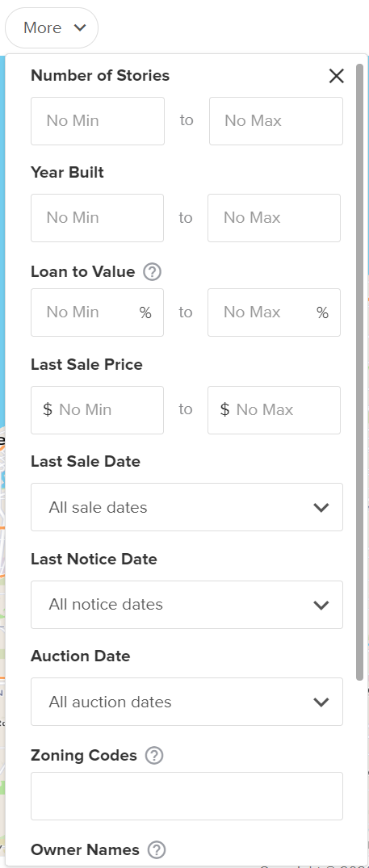
Task: Open Loan to Value help icon
Action: [x=152, y=272]
